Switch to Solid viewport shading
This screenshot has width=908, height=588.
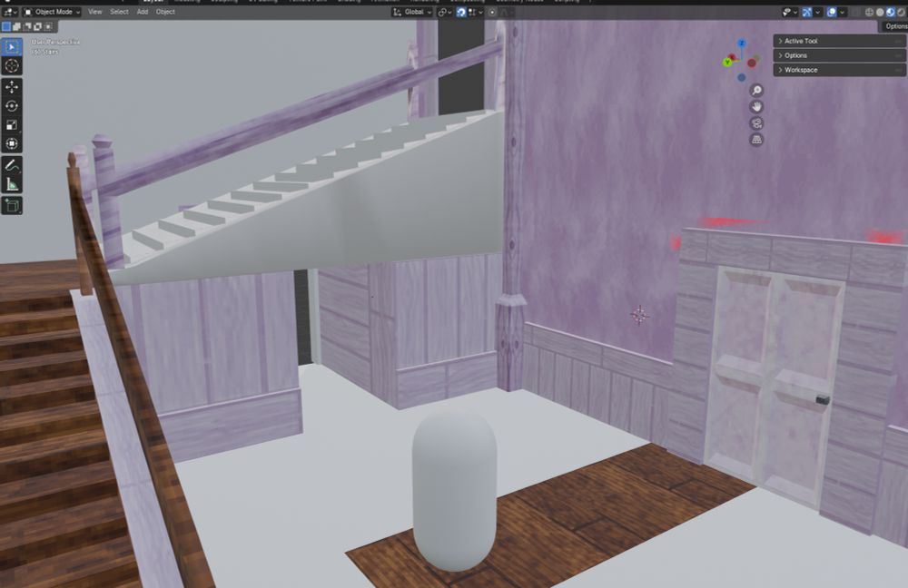pos(880,12)
